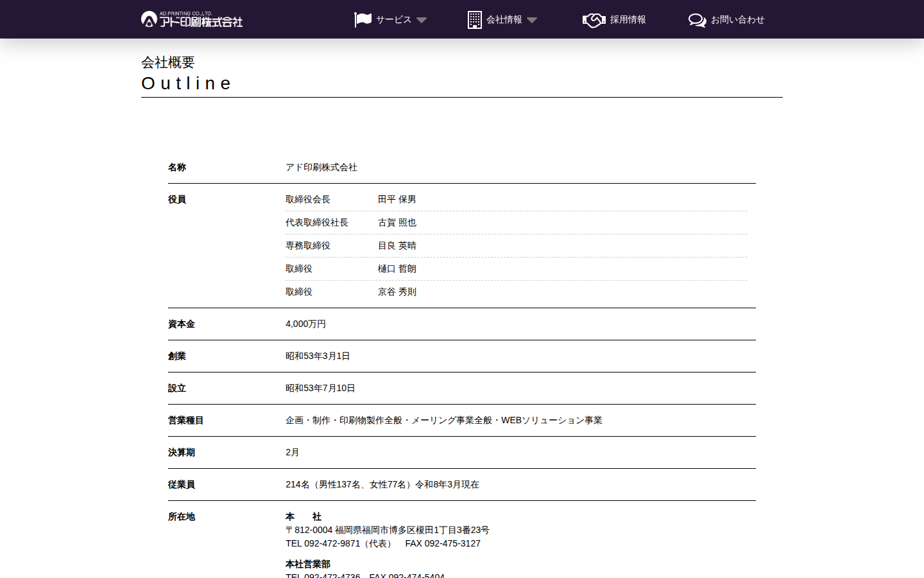Click the handshake icon beside 採用情報
The image size is (924, 578).
coord(594,20)
